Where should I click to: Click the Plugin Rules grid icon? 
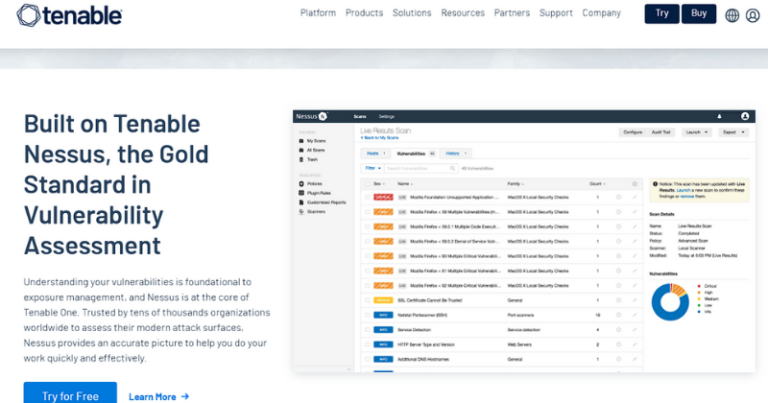(301, 193)
